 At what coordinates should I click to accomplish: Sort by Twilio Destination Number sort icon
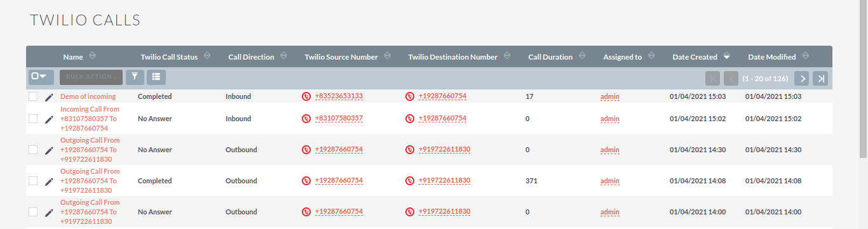506,56
